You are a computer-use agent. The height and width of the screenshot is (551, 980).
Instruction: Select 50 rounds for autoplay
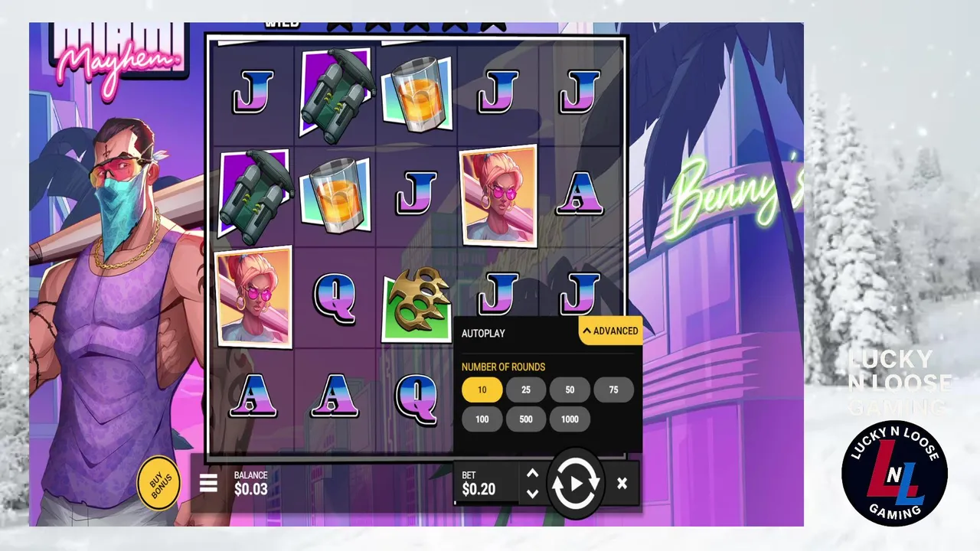click(570, 390)
